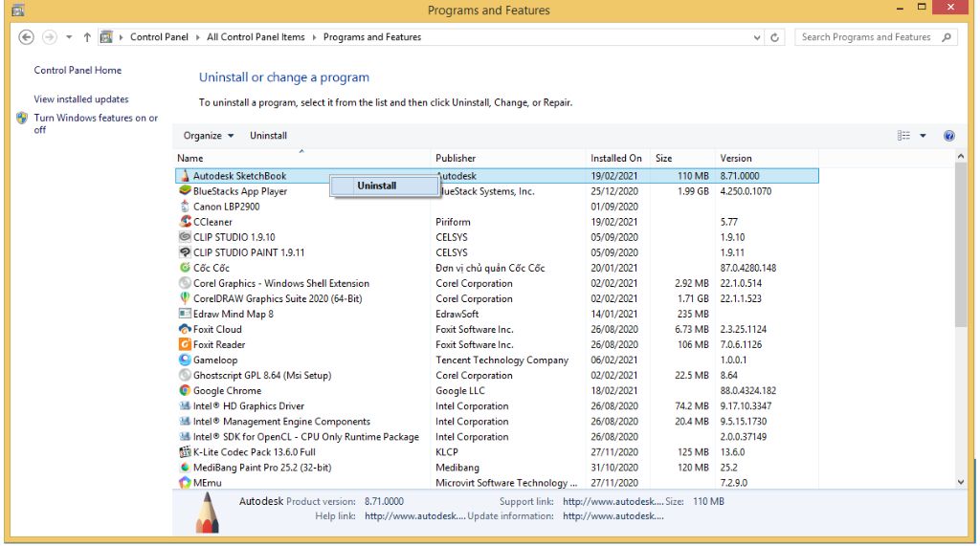Click the vertical scrollbar thumb
980x546 pixels.
click(961, 245)
